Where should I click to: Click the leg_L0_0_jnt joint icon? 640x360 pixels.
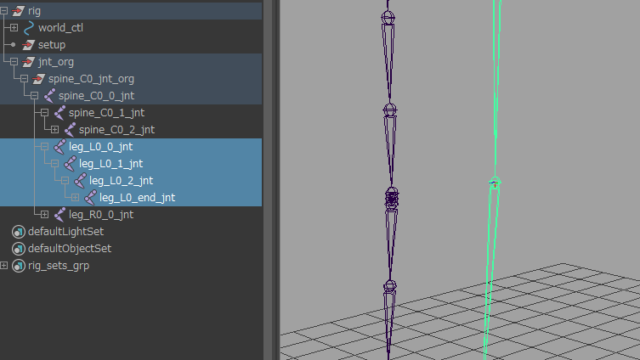60,147
